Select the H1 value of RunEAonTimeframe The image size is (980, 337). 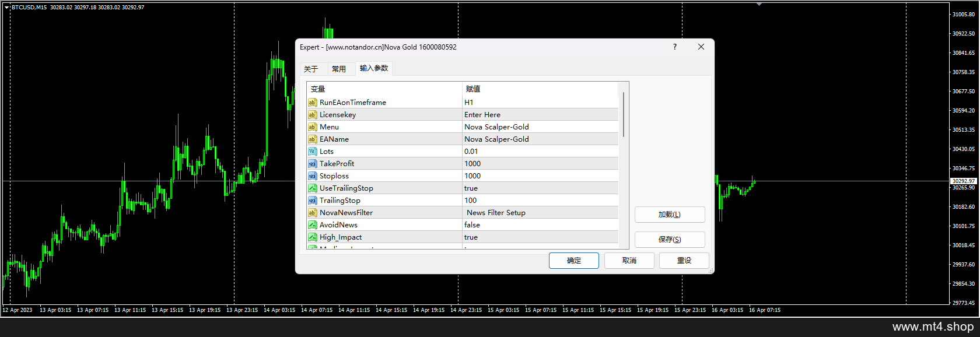point(469,103)
